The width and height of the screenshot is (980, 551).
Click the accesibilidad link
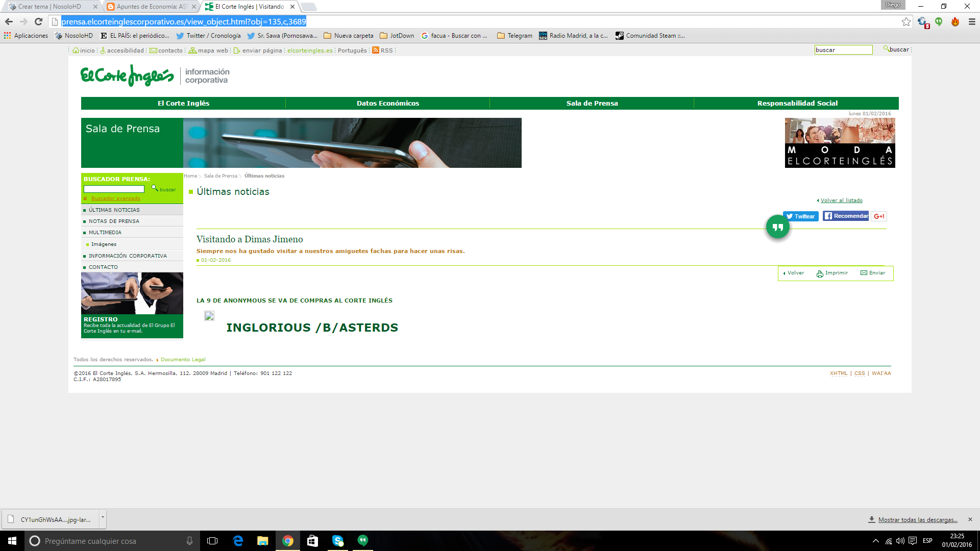coord(122,51)
